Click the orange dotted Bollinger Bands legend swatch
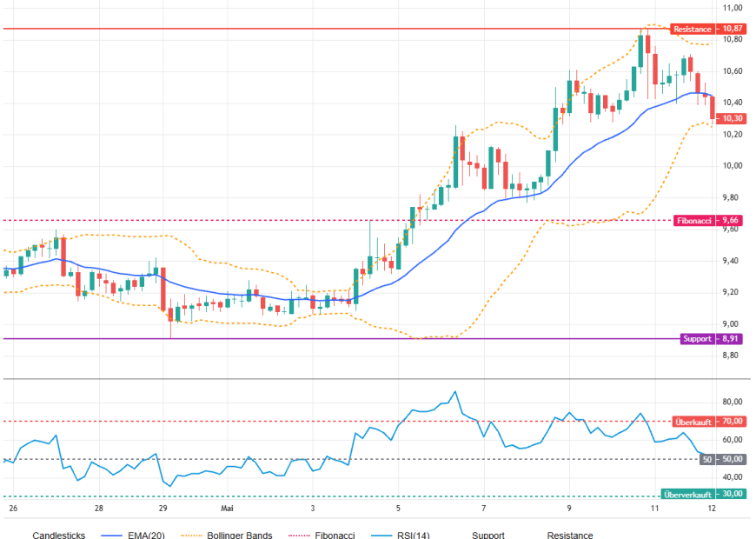This screenshot has width=756, height=539. pos(191,536)
